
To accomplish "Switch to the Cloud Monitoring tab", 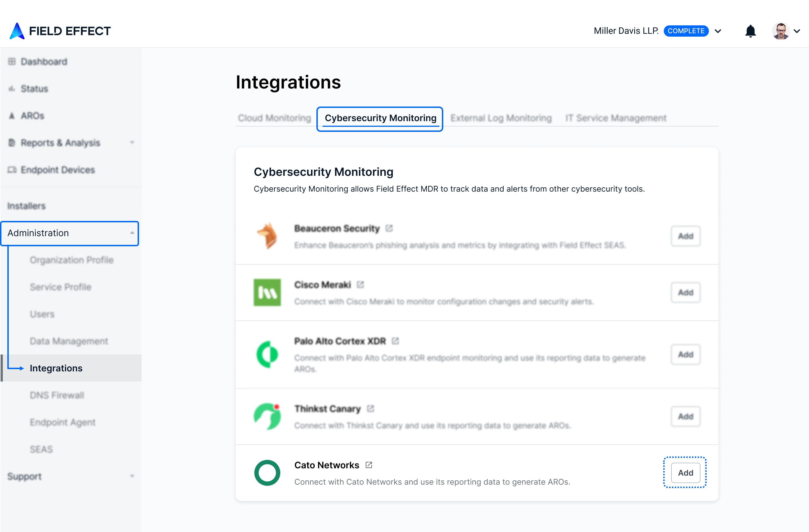I will coord(274,118).
